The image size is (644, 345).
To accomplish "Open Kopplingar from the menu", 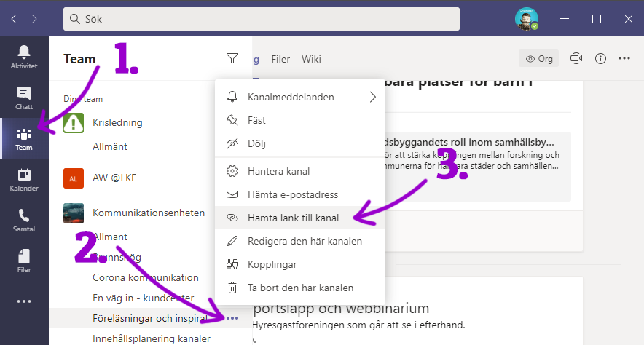I will click(x=300, y=265).
